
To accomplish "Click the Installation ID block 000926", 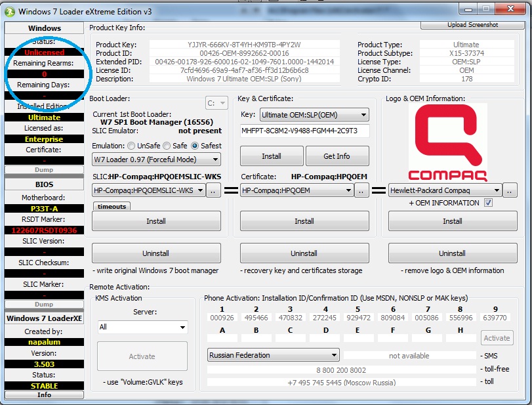I will [x=222, y=318].
